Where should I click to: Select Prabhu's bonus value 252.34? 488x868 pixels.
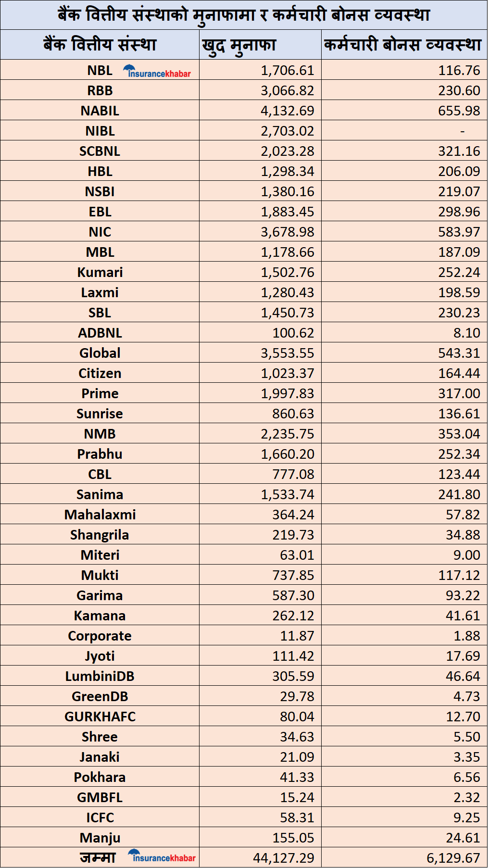coord(459,454)
